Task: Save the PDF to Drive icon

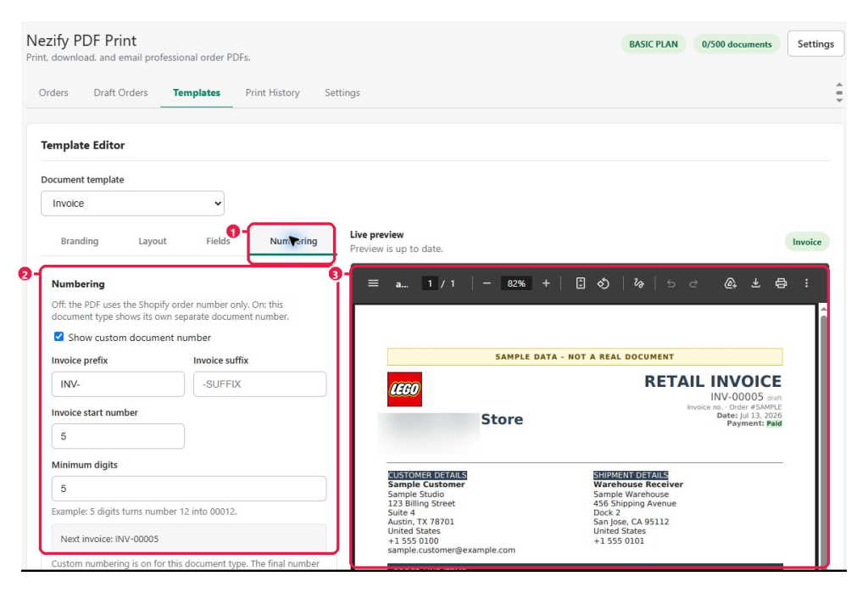Action: click(x=730, y=283)
